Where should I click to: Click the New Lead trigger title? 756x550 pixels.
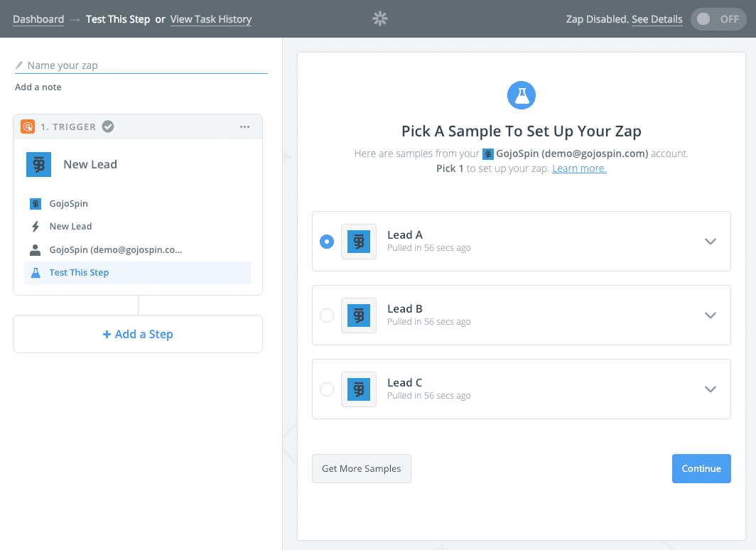(90, 164)
